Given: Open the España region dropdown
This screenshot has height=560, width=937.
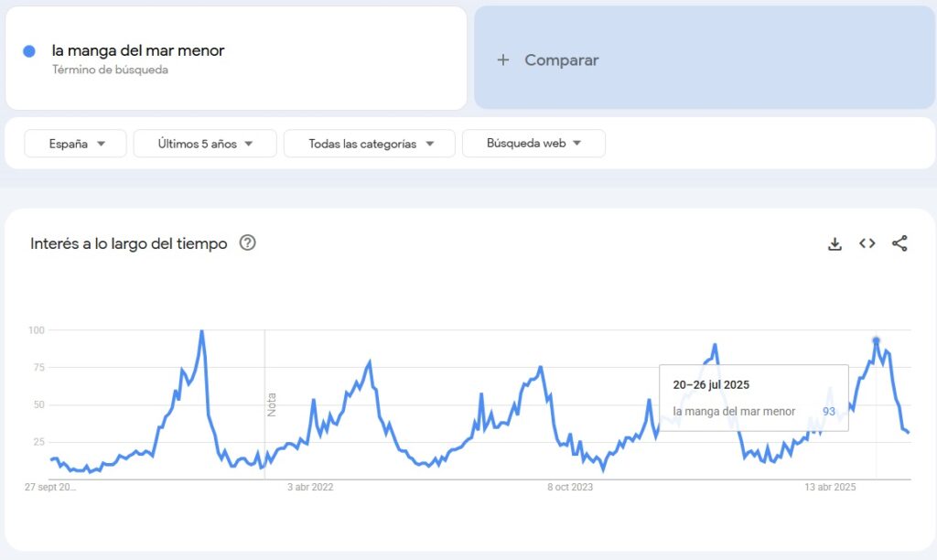Looking at the screenshot, I should point(76,144).
